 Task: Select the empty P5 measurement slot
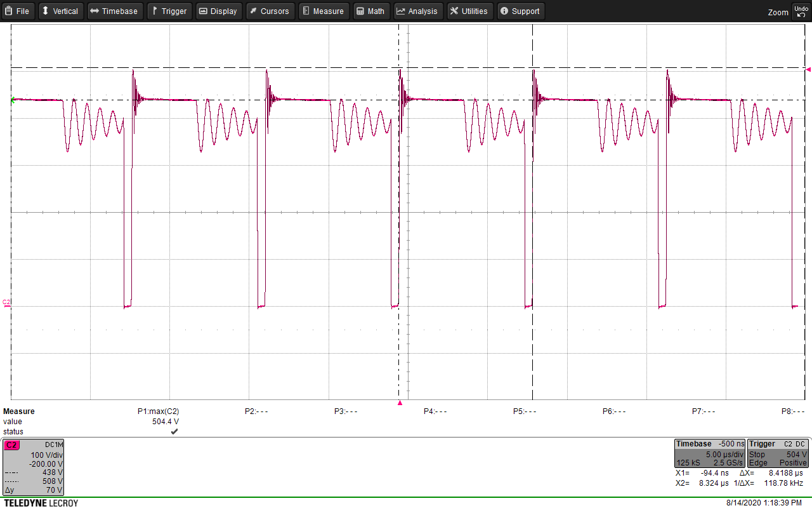click(x=525, y=411)
